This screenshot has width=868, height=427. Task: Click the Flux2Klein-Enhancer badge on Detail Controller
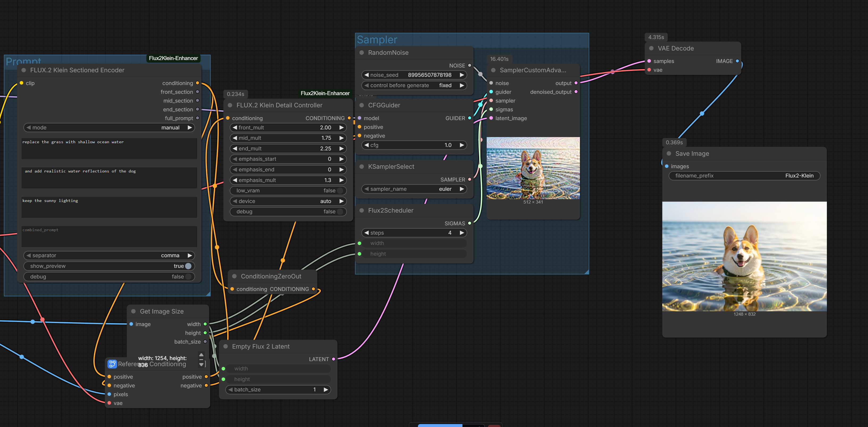point(325,93)
